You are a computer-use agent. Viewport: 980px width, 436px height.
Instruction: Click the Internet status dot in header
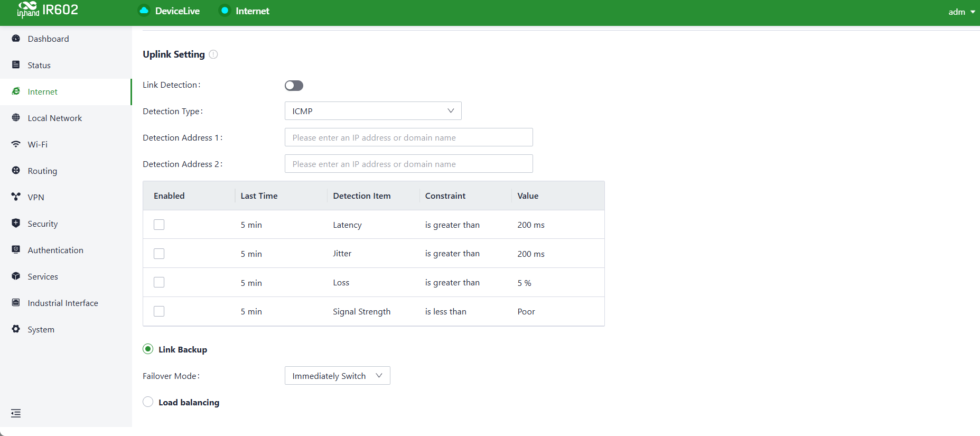[225, 11]
